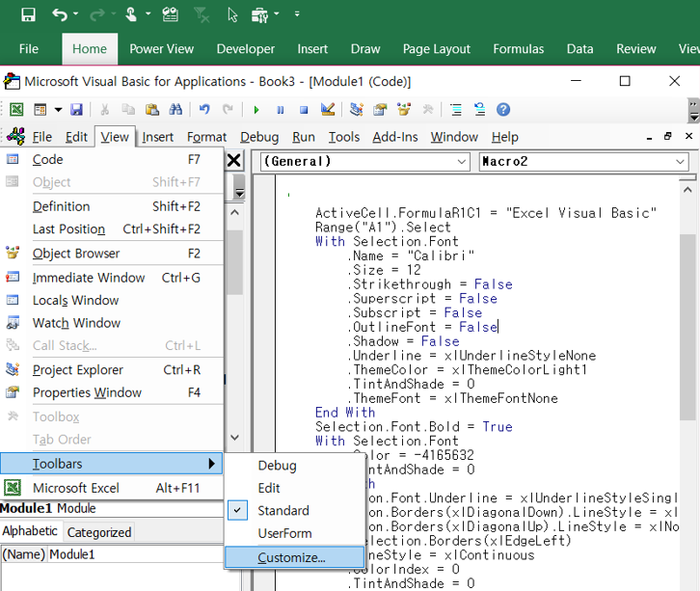Click Customize... in Toolbars submenu
Image resolution: width=700 pixels, height=591 pixels.
291,557
